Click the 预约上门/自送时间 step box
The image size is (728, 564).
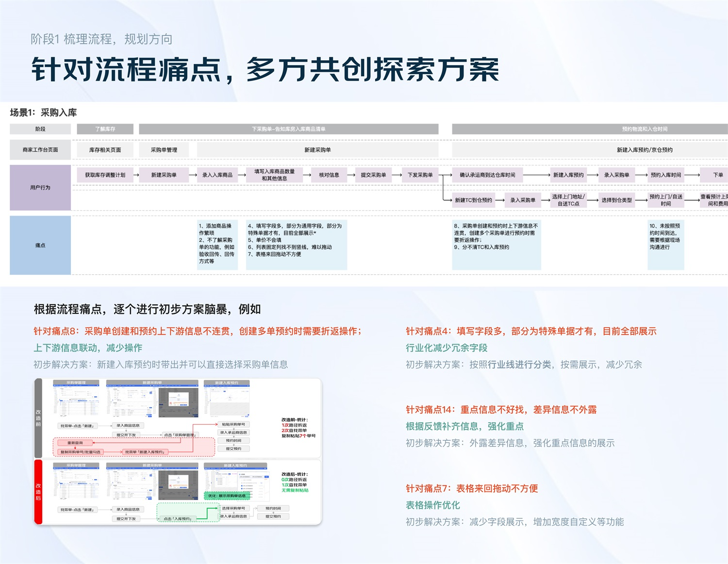pos(666,200)
